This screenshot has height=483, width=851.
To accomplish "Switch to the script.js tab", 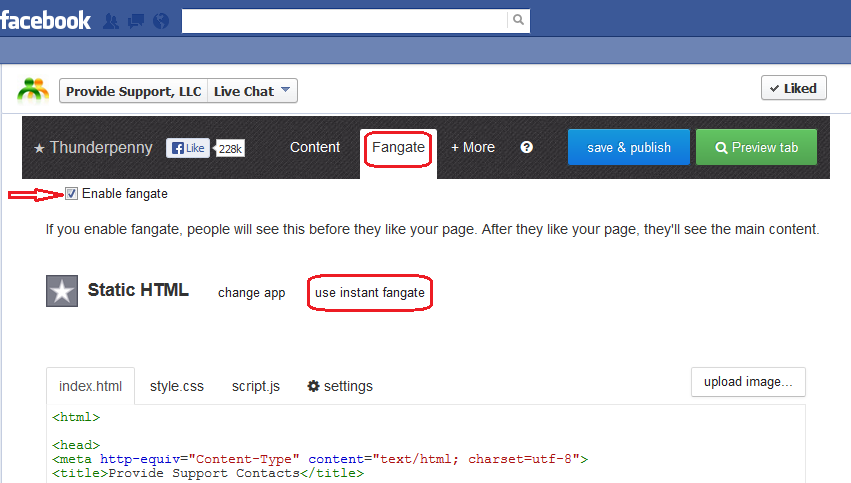I will pyautogui.click(x=256, y=386).
